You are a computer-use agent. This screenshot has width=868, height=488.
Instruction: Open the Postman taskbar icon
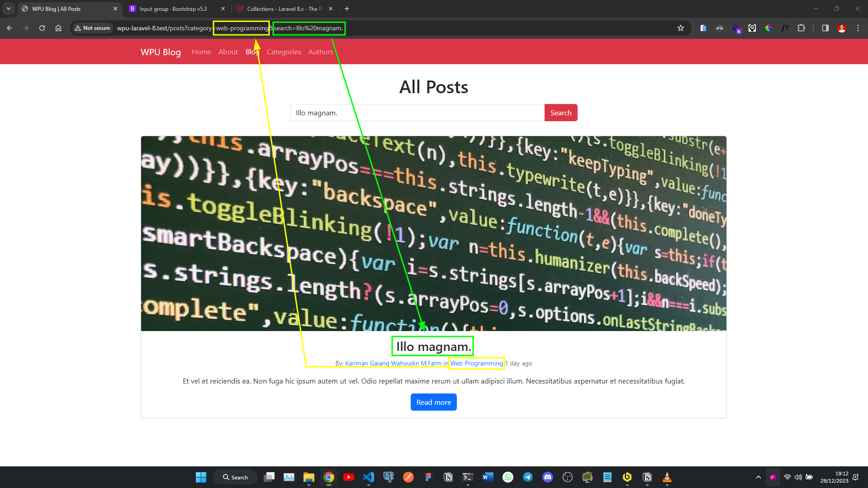click(408, 477)
